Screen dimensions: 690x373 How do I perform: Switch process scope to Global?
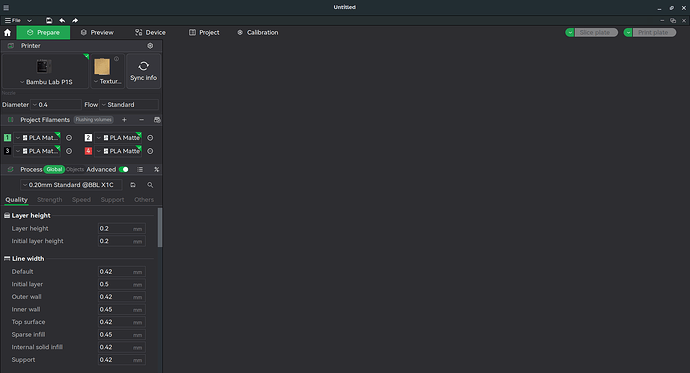point(54,169)
